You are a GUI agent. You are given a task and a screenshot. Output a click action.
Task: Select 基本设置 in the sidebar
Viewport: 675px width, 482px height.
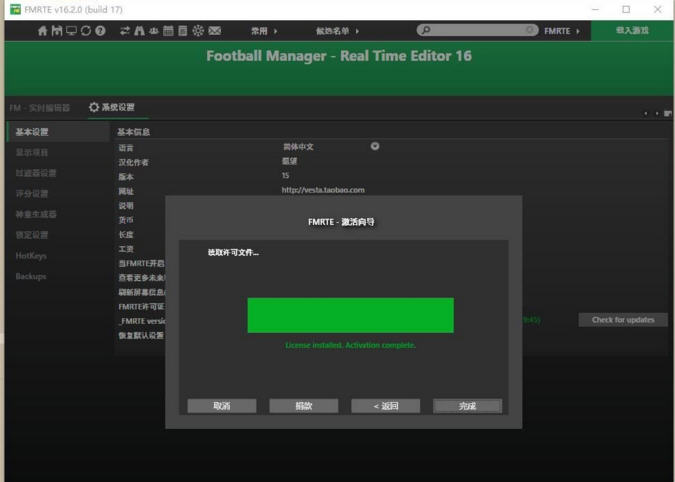point(58,132)
